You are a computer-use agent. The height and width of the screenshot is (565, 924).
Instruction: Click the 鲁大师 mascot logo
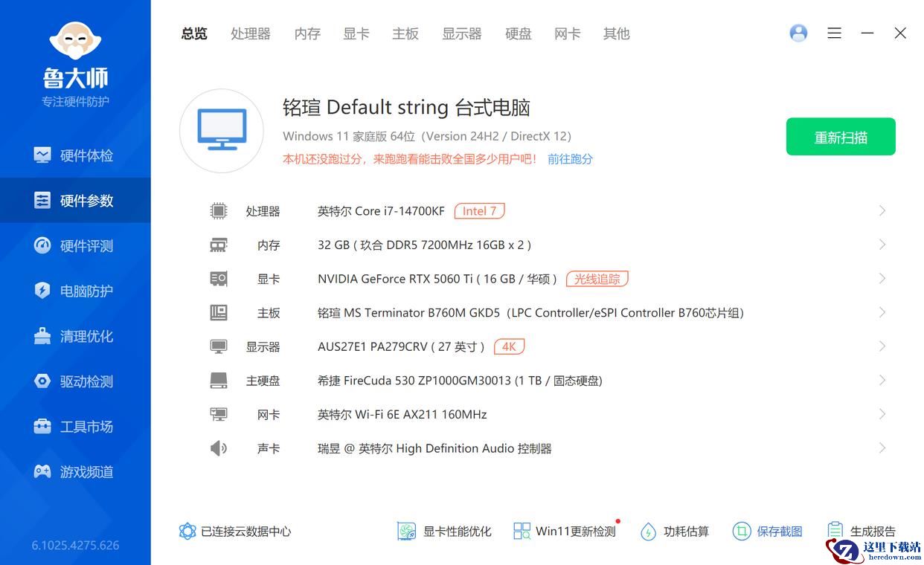click(x=75, y=41)
